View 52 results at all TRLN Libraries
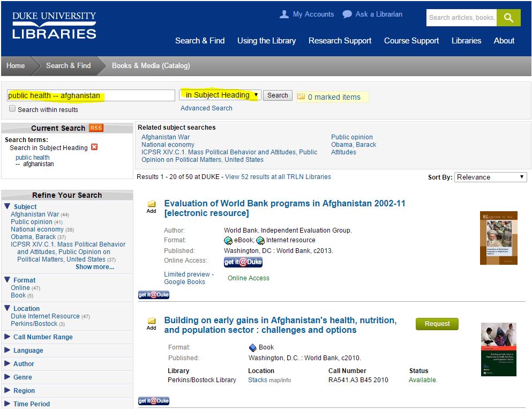Image resolution: width=532 pixels, height=409 pixels. click(278, 177)
